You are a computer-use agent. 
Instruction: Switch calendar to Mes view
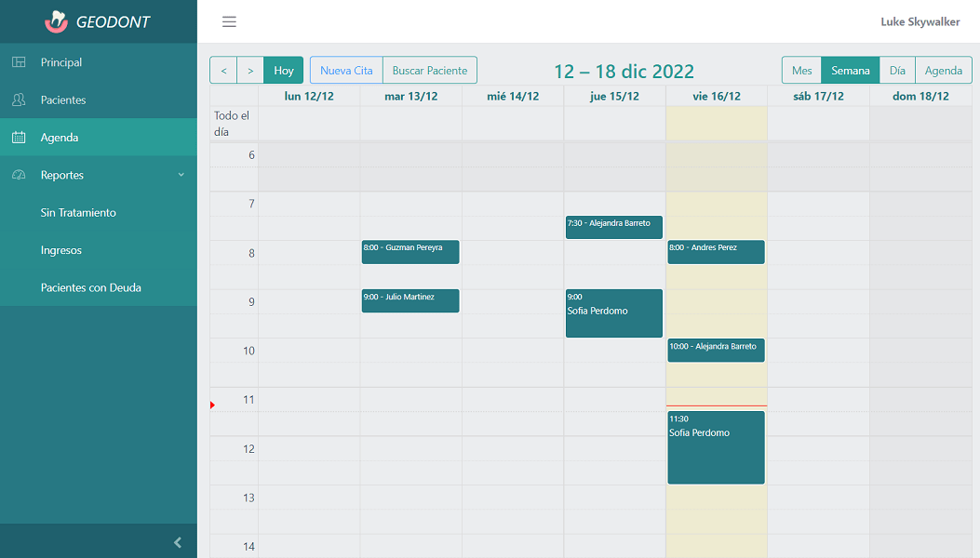(x=801, y=71)
